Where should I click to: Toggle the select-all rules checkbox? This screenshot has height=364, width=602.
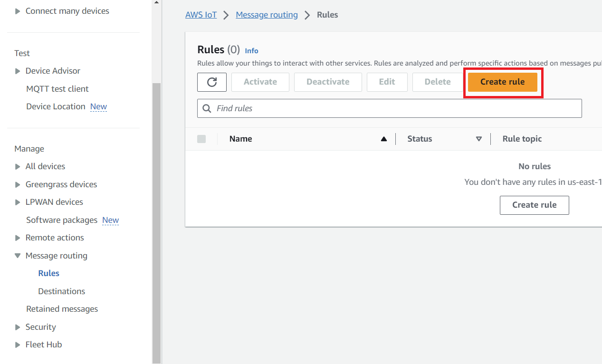point(201,139)
